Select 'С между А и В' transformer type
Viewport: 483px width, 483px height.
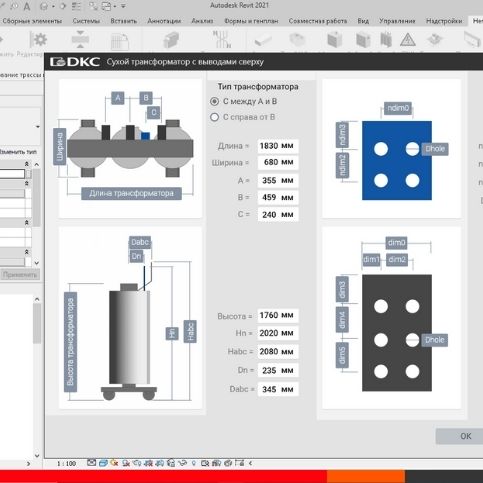[215, 101]
